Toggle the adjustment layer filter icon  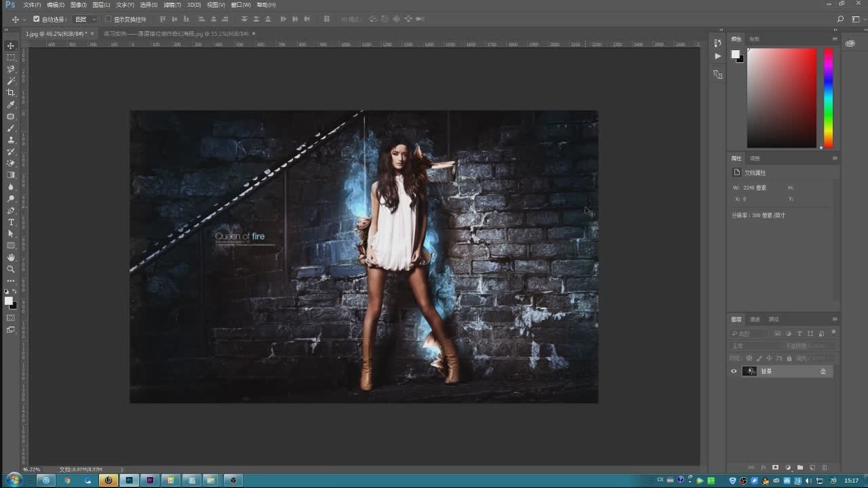click(x=789, y=333)
